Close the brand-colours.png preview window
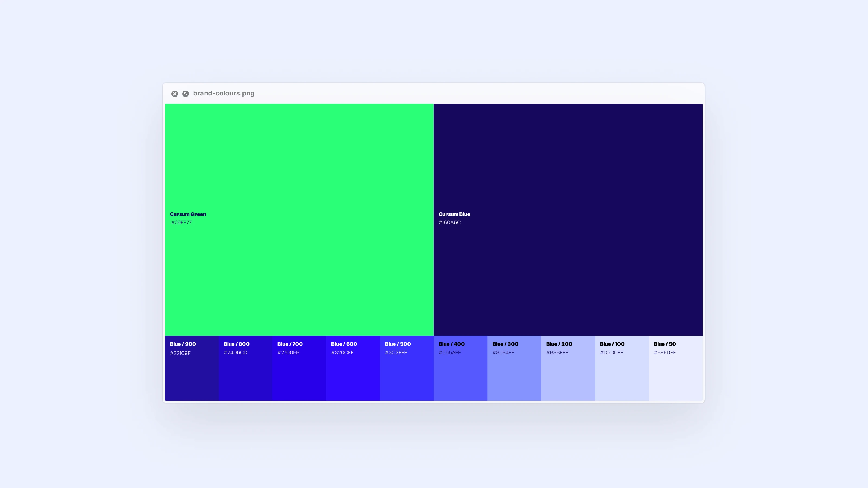The width and height of the screenshot is (868, 488). tap(174, 94)
